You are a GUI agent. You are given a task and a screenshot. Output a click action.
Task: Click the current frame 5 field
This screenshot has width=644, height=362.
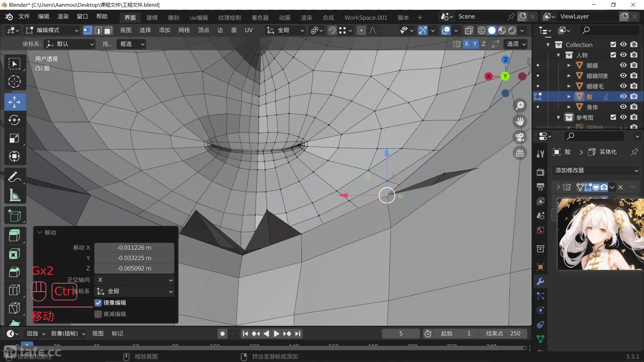pos(401,334)
